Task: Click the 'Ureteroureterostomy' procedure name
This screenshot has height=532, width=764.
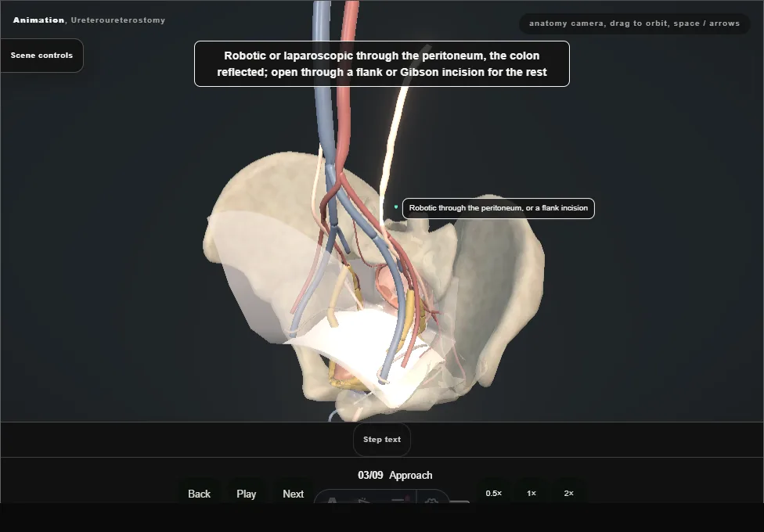Action: pyautogui.click(x=118, y=20)
